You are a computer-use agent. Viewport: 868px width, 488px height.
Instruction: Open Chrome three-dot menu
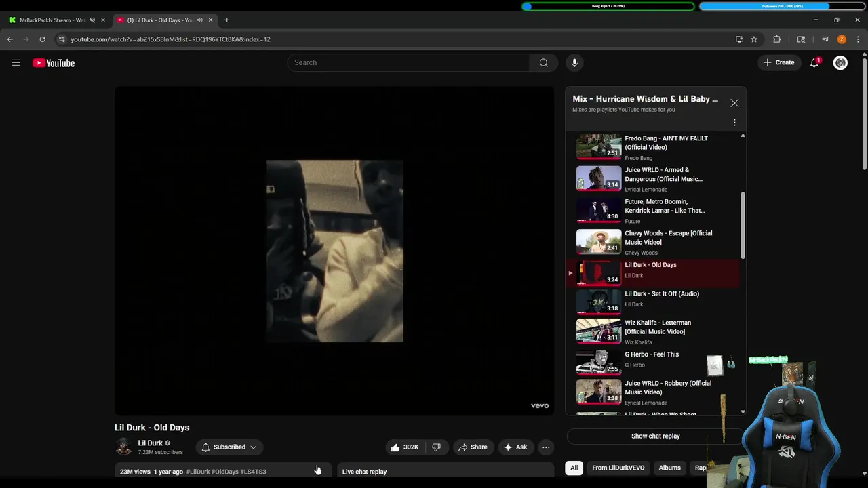858,39
